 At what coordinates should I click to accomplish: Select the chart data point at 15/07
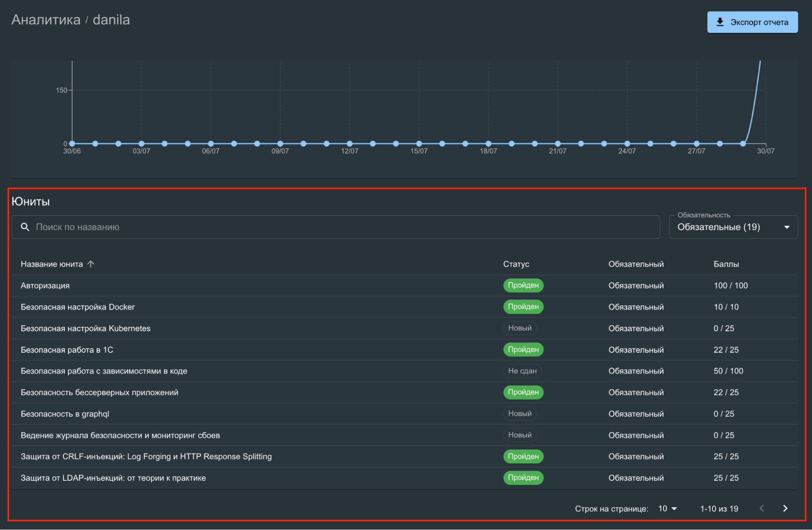coord(419,143)
